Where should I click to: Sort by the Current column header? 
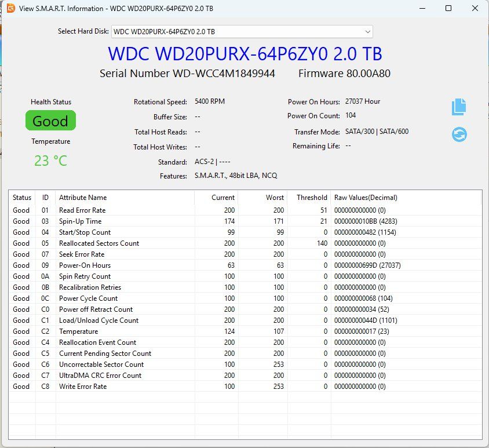point(217,198)
